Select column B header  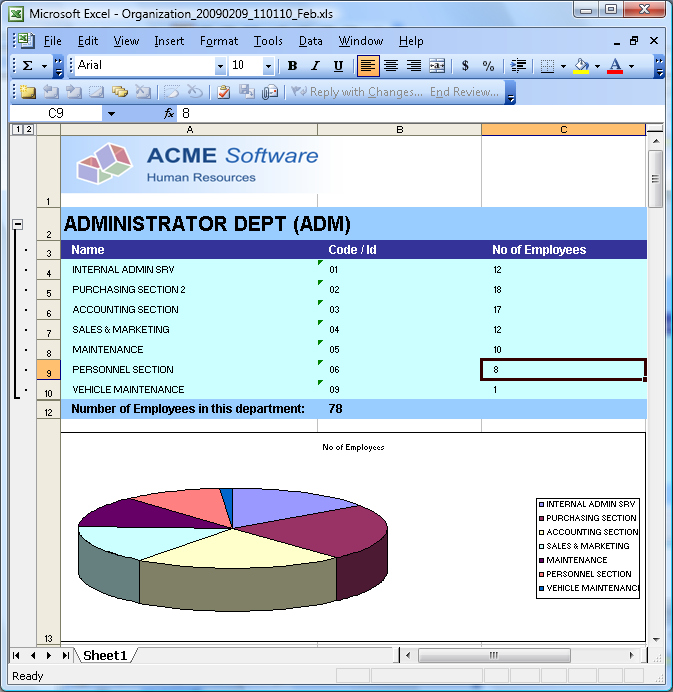399,130
